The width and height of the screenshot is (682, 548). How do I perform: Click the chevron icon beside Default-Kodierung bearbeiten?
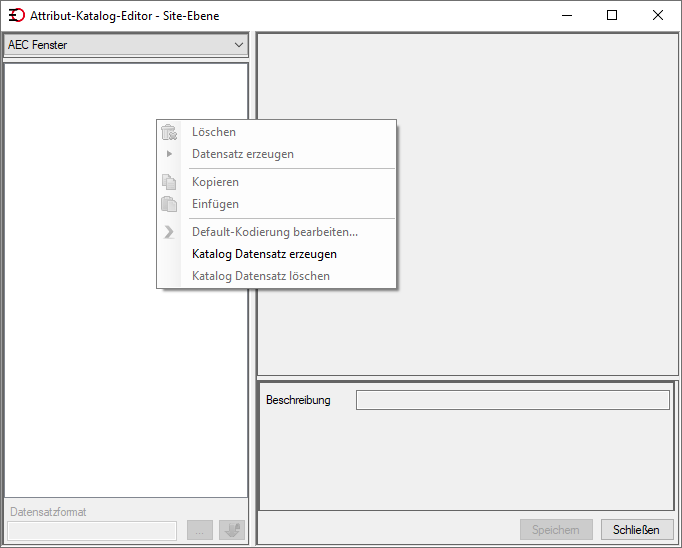pos(169,232)
